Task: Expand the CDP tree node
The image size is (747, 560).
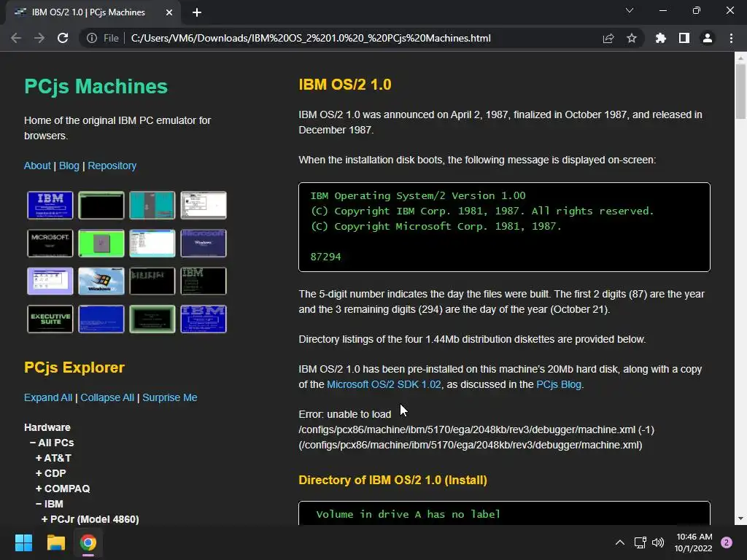Action: (51, 473)
